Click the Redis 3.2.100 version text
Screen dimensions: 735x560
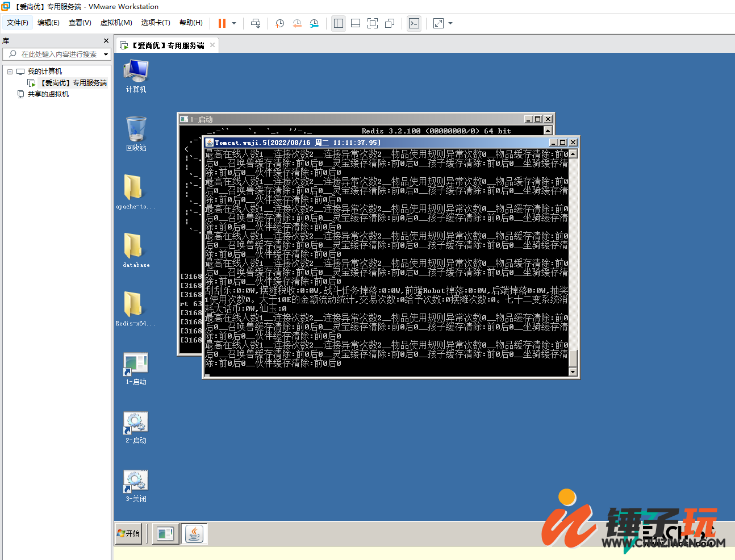(436, 131)
